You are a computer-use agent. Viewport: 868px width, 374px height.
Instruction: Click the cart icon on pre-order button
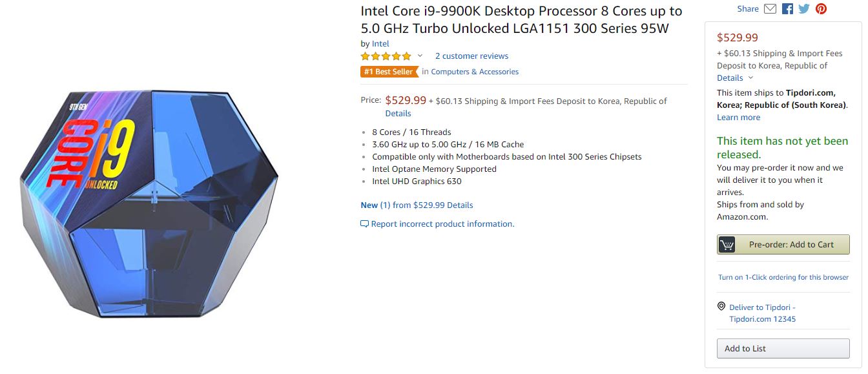click(x=727, y=245)
